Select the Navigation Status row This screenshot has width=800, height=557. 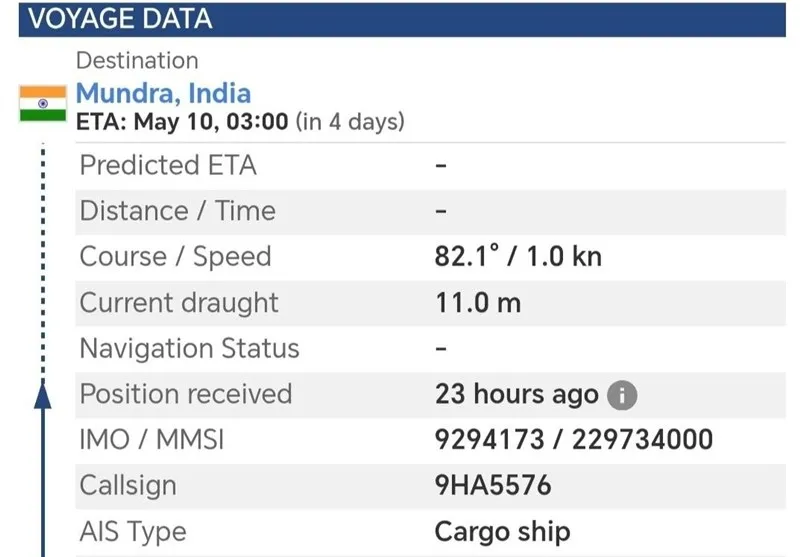tap(431, 349)
